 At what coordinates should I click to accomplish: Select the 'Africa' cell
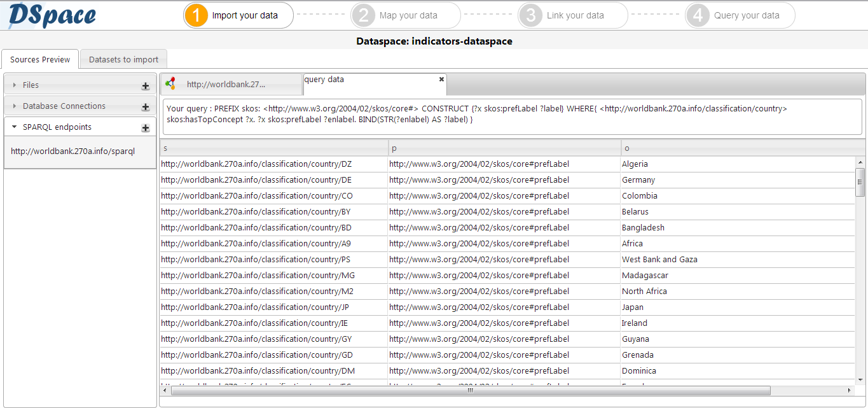738,244
